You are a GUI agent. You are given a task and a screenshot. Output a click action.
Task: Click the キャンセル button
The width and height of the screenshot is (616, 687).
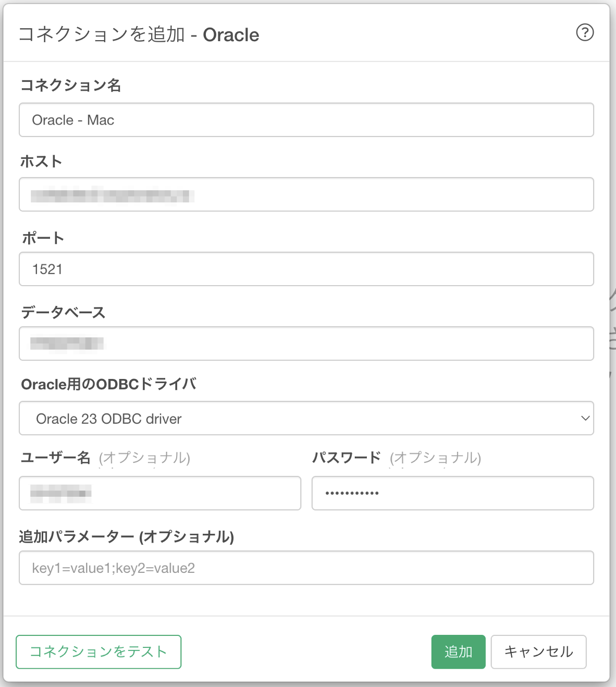538,652
